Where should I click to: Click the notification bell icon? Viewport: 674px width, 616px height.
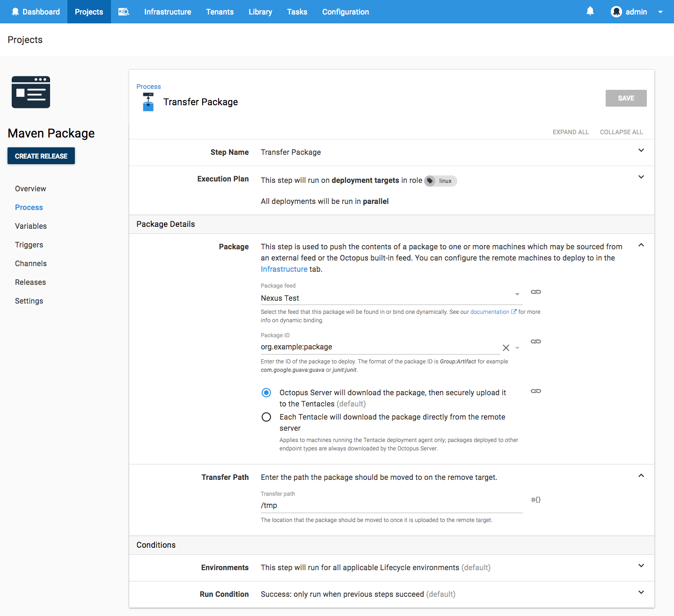tap(590, 11)
